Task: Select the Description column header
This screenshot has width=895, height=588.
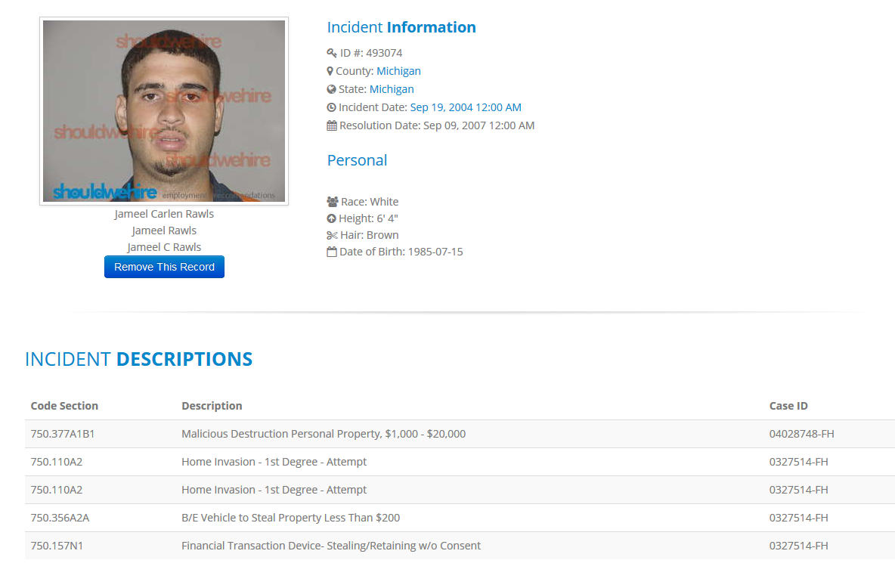Action: [x=212, y=406]
